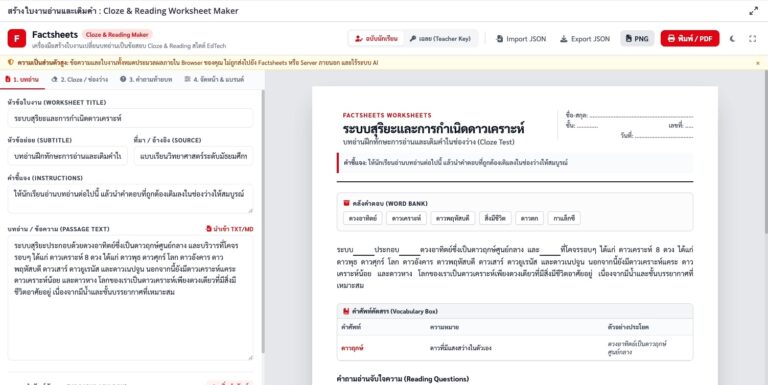Screen dimensions: 768x385
Task: Select the first passage tab
Action: [22, 79]
